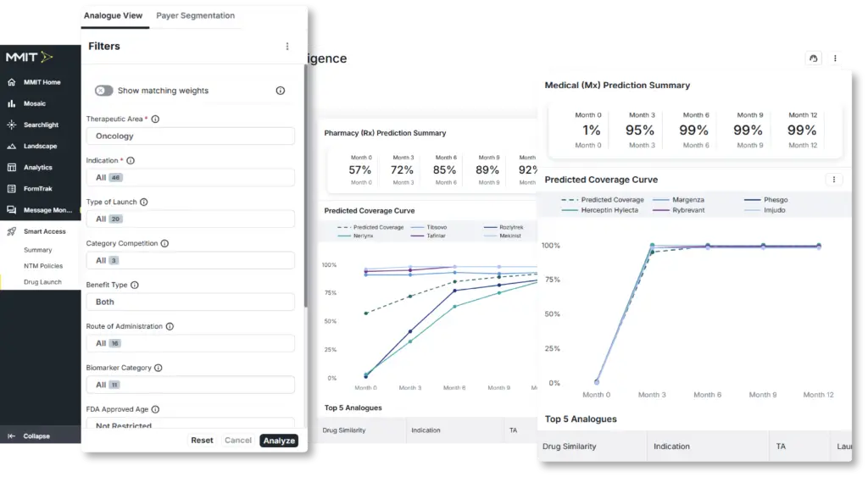The width and height of the screenshot is (868, 477).
Task: Toggle Nerlynx series in Pharmacy legend
Action: tap(355, 236)
